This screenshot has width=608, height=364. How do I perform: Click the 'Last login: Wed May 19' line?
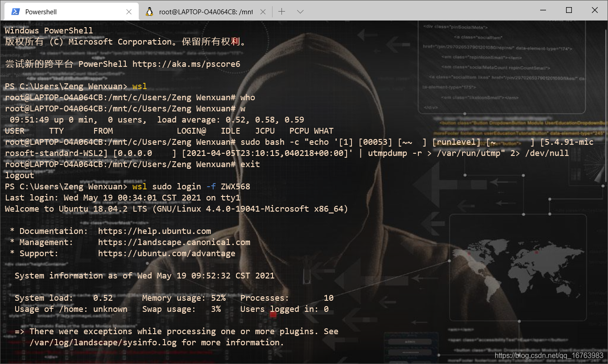123,198
